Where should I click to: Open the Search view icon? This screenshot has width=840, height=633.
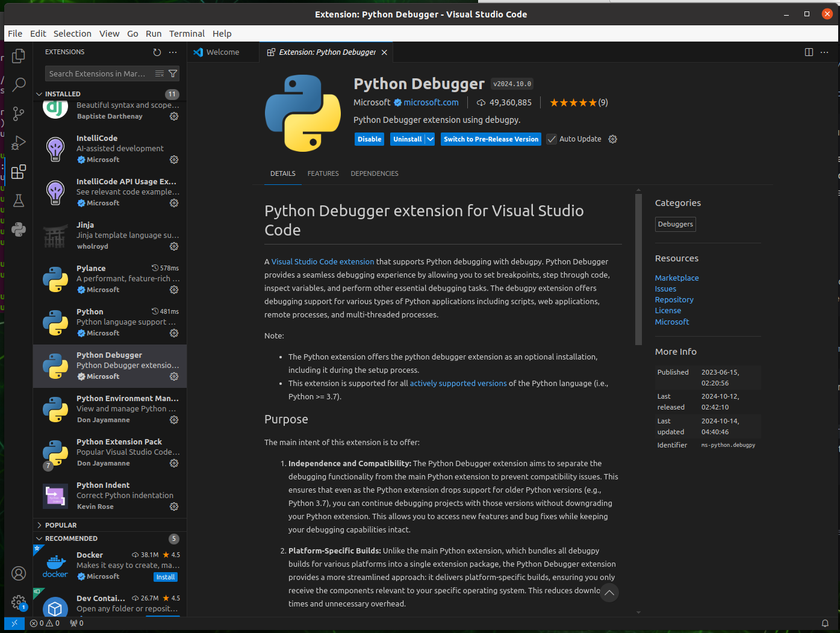(x=19, y=84)
